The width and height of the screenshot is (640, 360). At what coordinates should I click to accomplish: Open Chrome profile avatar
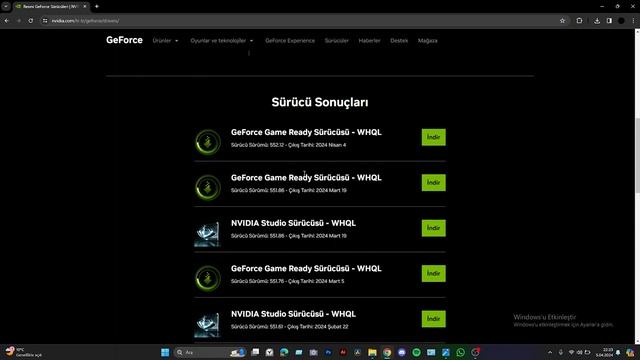(621, 20)
